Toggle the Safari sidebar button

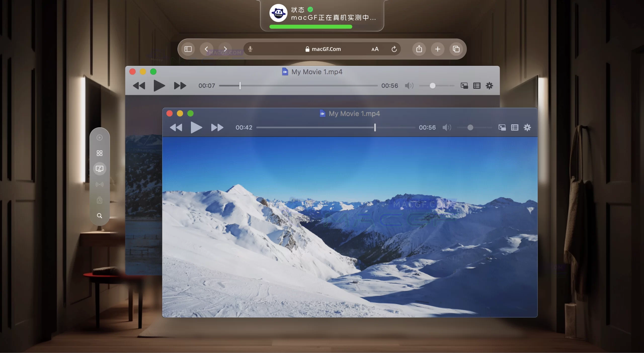coord(188,49)
